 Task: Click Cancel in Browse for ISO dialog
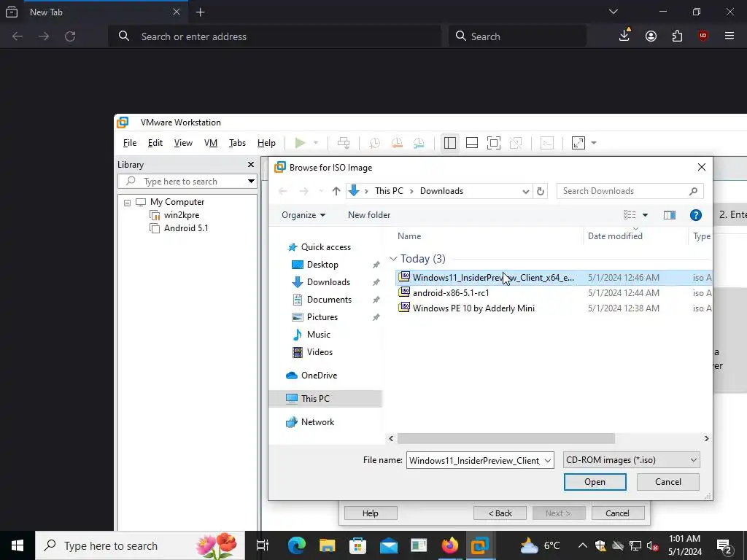click(x=668, y=482)
